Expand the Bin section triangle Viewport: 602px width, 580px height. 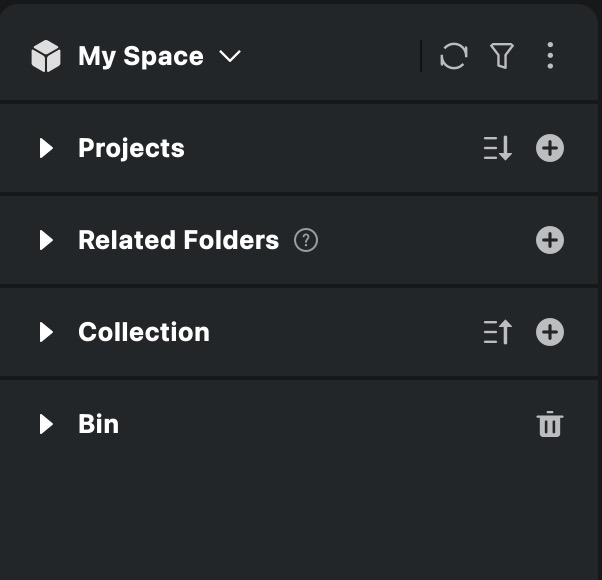point(46,425)
